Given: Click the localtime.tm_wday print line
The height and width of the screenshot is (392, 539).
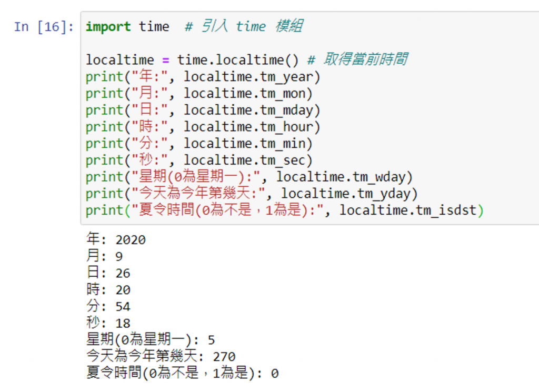Looking at the screenshot, I should [x=249, y=177].
